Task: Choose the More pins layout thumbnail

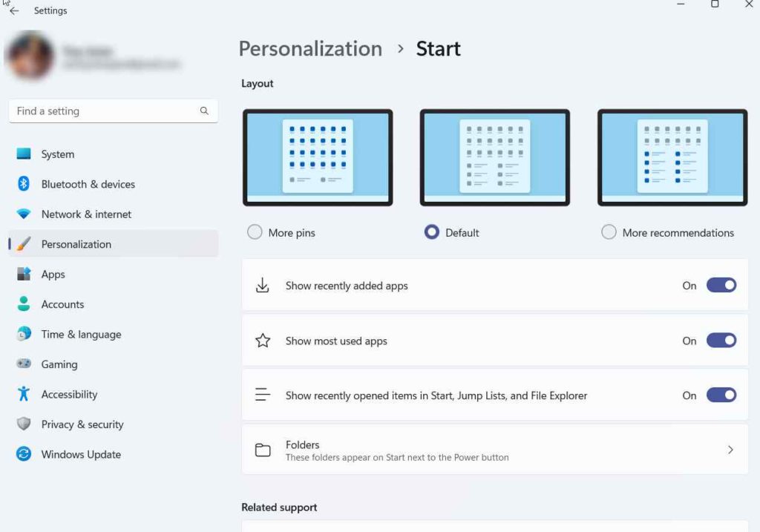Action: click(318, 157)
